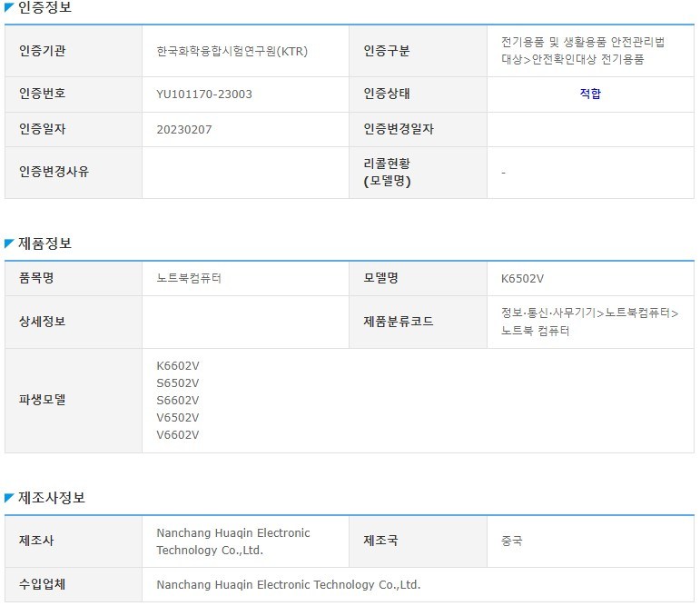Select the last derived model V6602V
The width and height of the screenshot is (700, 606).
177,434
